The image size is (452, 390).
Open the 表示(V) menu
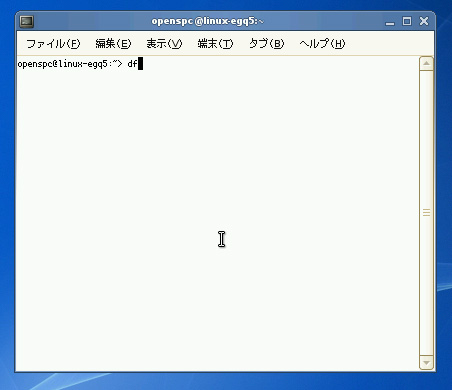point(164,44)
